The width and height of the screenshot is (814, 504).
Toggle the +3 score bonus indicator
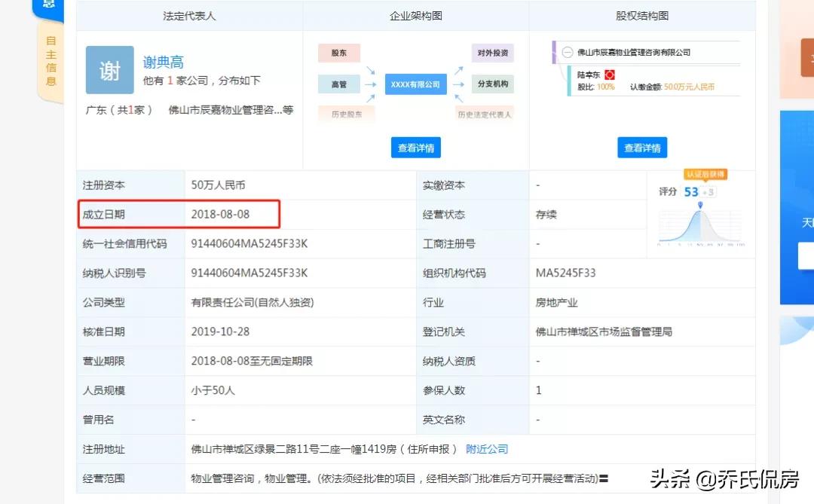click(x=708, y=191)
